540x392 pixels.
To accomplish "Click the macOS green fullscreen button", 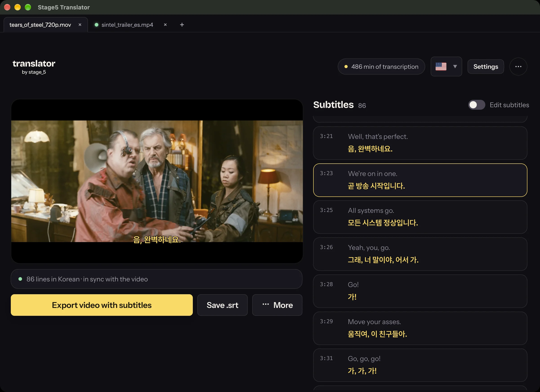I will (28, 7).
